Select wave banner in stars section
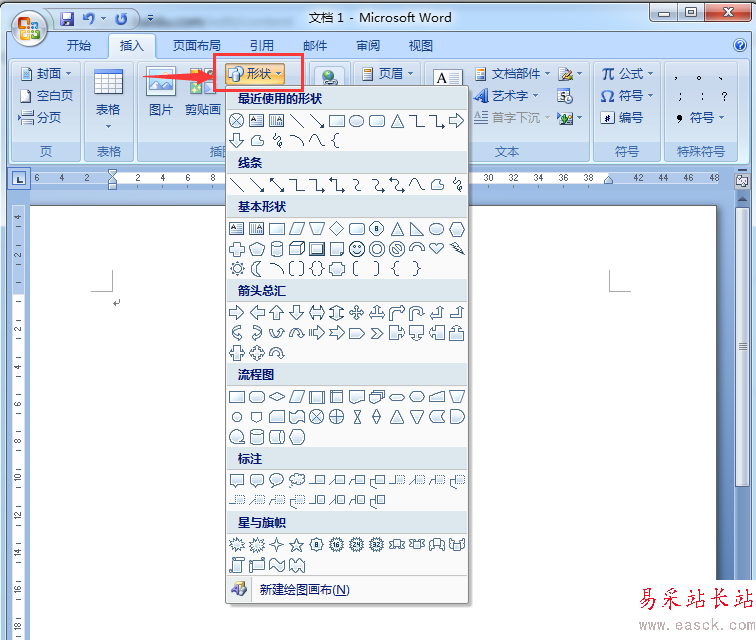 pos(277,565)
